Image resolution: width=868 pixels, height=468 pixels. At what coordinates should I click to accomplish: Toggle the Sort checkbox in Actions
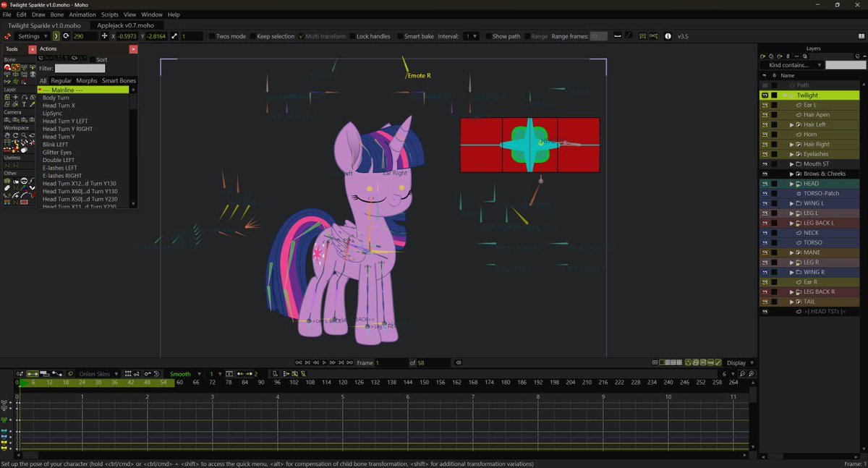[92, 59]
